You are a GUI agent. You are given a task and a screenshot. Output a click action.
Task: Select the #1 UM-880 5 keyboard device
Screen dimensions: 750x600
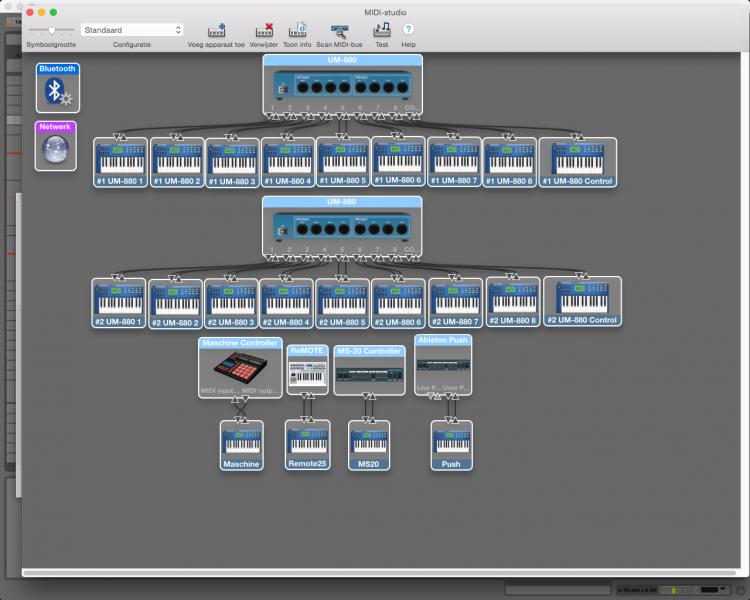(343, 162)
